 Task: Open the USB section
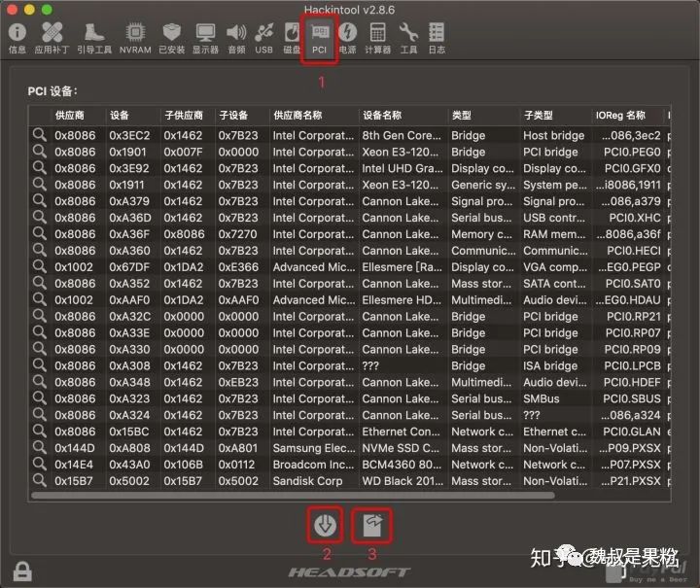pyautogui.click(x=263, y=38)
